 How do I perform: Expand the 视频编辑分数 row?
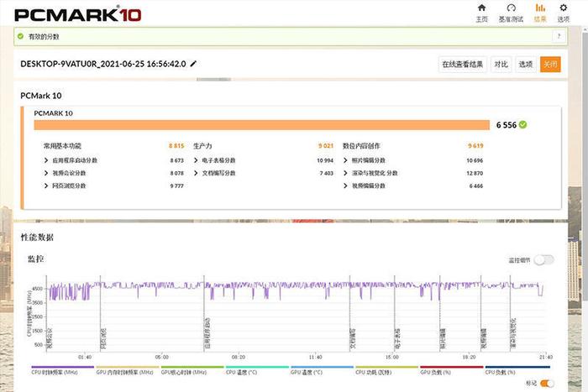point(345,186)
